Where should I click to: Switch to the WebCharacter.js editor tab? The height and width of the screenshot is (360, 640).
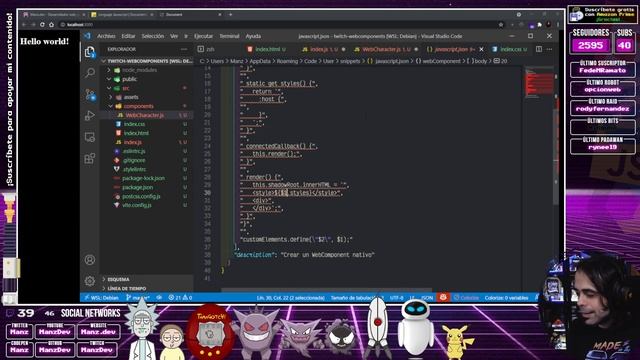[386, 49]
